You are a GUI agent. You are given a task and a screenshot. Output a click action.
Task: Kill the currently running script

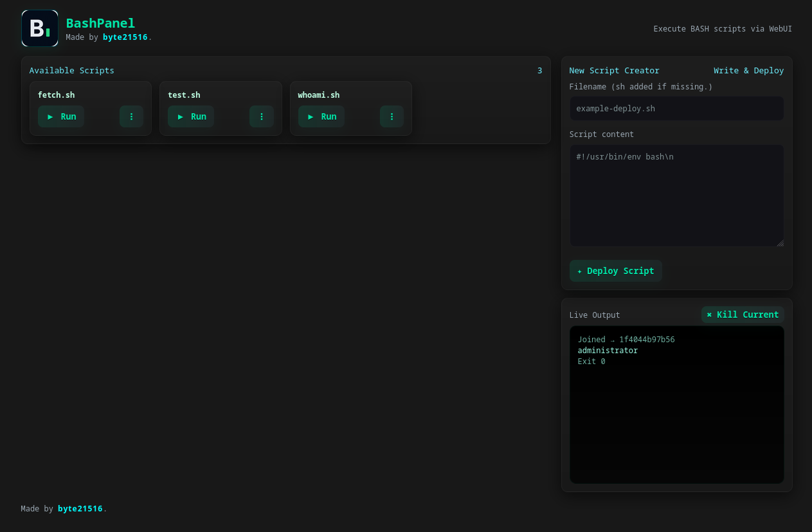pyautogui.click(x=743, y=315)
